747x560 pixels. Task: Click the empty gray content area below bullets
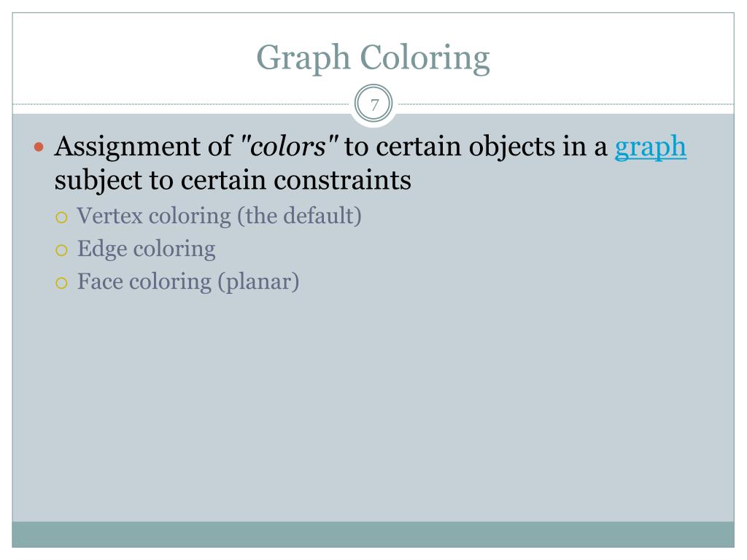point(373,405)
